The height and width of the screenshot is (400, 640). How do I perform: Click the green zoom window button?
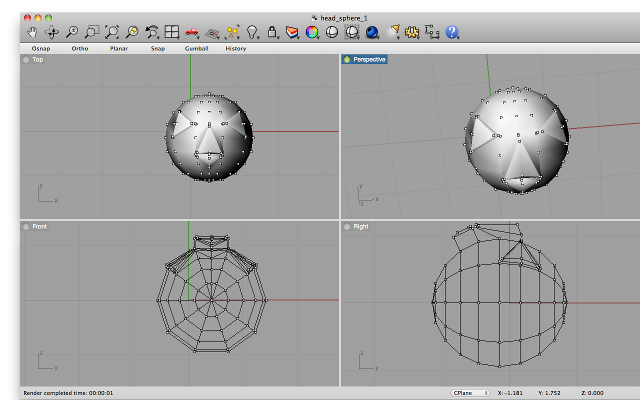(48, 18)
